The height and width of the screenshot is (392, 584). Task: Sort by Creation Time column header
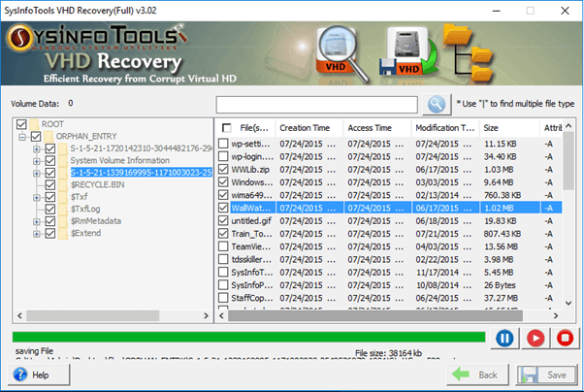click(309, 128)
